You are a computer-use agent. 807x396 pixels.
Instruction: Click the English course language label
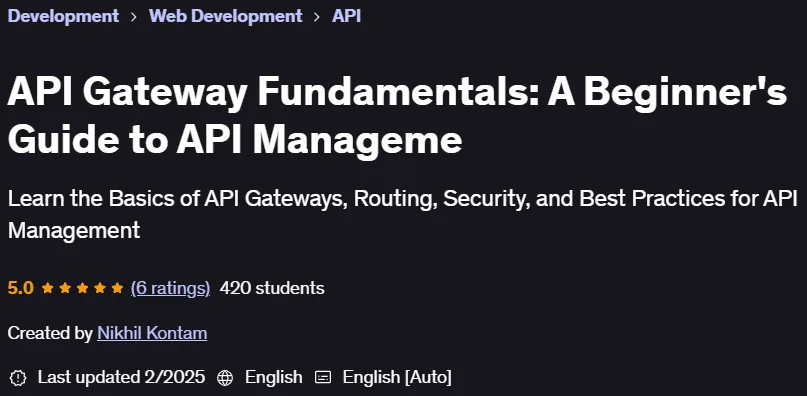tap(273, 377)
